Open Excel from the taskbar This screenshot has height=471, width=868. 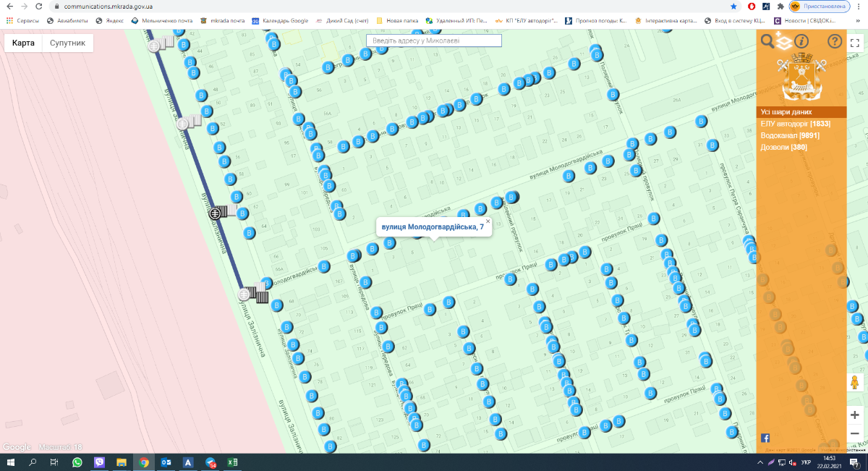coord(232,462)
